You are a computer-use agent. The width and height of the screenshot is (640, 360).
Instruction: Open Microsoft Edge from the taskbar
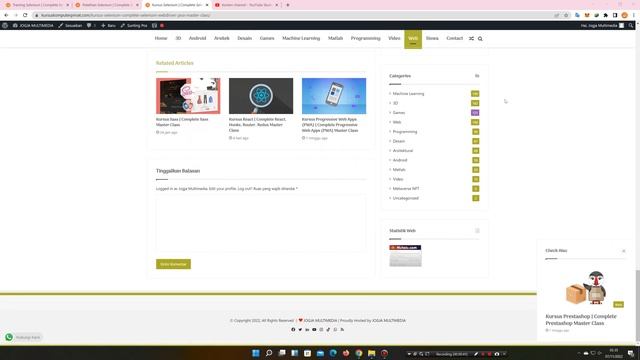333,353
